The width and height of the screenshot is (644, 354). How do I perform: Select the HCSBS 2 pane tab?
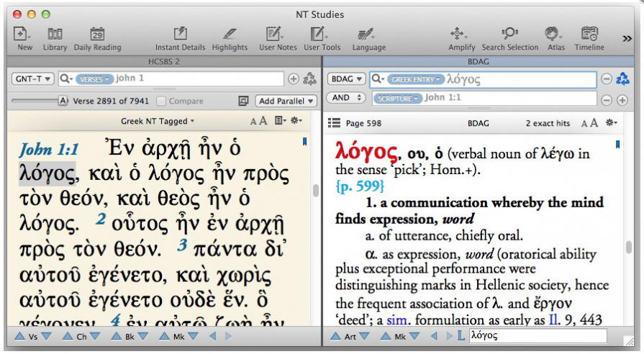click(163, 63)
